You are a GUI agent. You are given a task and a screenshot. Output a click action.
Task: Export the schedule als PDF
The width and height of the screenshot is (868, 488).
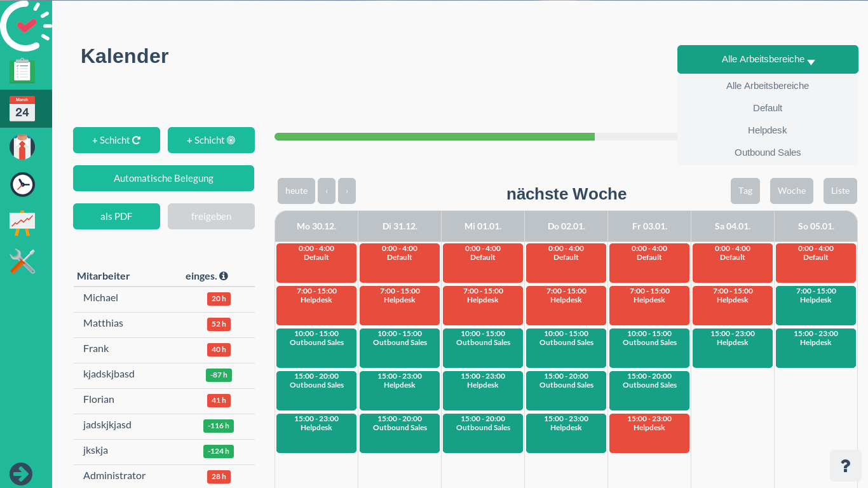116,216
